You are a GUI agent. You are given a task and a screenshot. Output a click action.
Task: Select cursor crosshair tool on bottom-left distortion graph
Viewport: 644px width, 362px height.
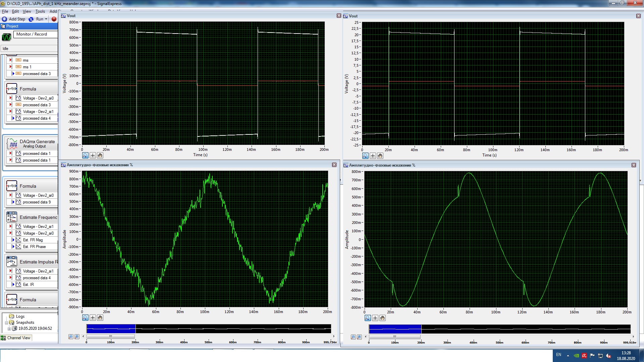tap(93, 317)
